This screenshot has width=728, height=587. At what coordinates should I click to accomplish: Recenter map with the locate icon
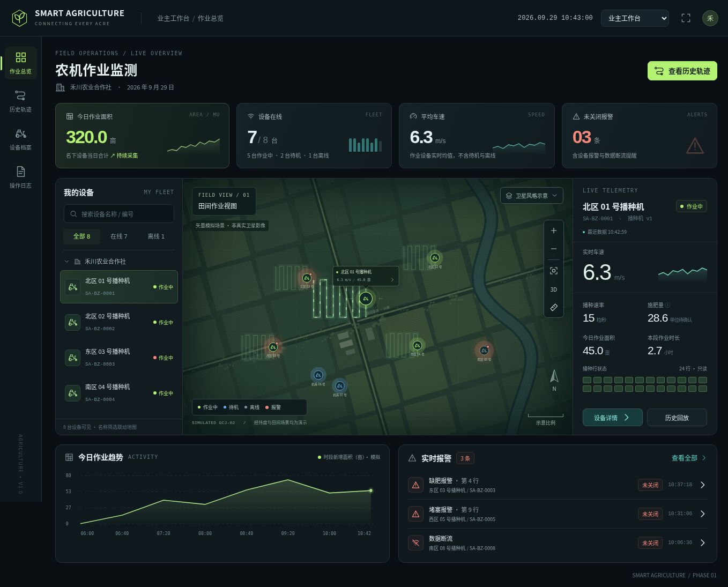click(x=554, y=271)
